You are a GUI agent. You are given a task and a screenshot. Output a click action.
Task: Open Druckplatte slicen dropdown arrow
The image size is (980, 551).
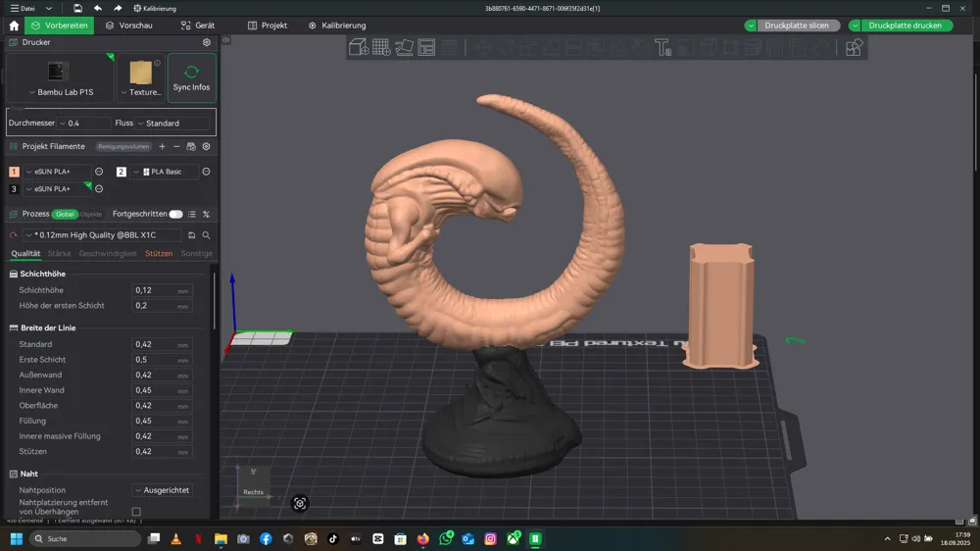(x=751, y=25)
